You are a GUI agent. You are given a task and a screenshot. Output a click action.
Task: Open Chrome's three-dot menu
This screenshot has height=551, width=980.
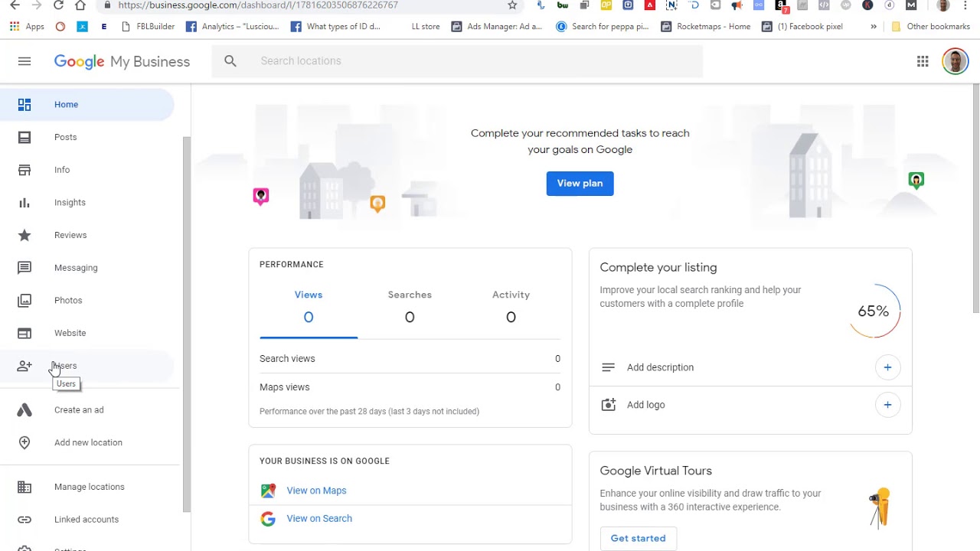point(965,5)
